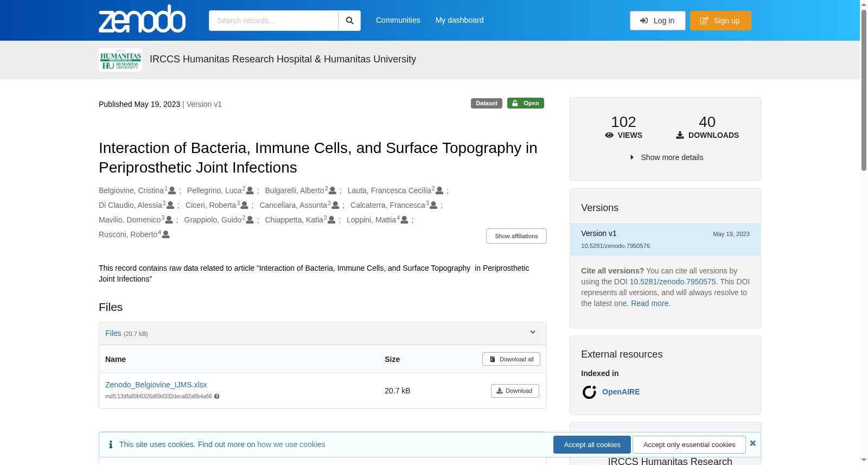Open My dashboard
The width and height of the screenshot is (868, 465).
click(459, 20)
